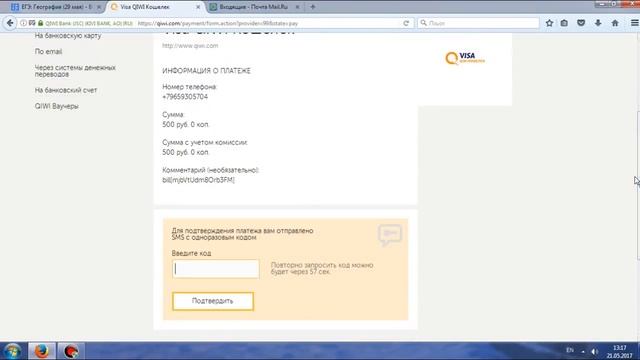The height and width of the screenshot is (360, 640).
Task: Open the Windows Start menu
Action: click(x=12, y=351)
